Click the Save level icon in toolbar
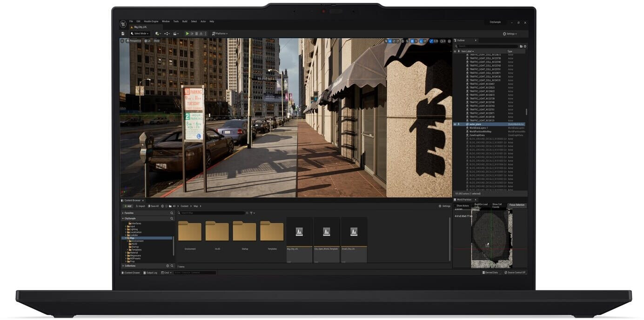The width and height of the screenshot is (644, 320). click(123, 33)
